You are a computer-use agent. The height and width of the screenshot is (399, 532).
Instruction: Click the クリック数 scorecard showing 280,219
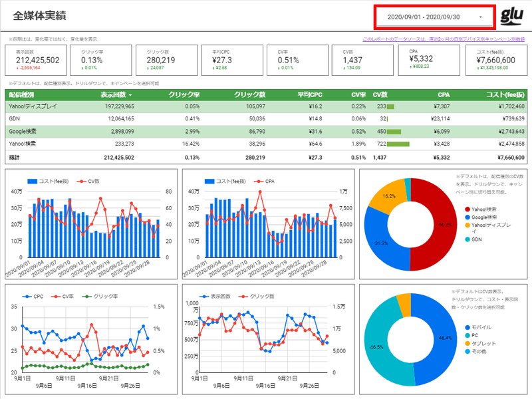pos(167,60)
